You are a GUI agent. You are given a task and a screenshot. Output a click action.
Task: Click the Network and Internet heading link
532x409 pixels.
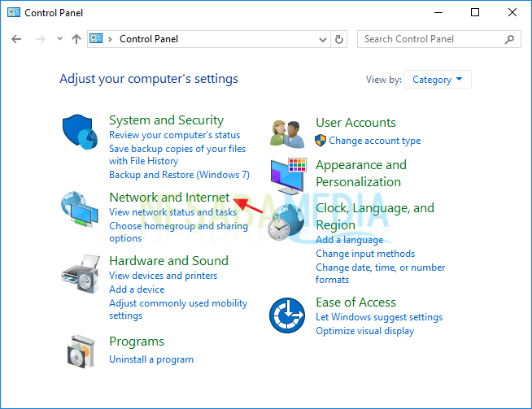(169, 198)
